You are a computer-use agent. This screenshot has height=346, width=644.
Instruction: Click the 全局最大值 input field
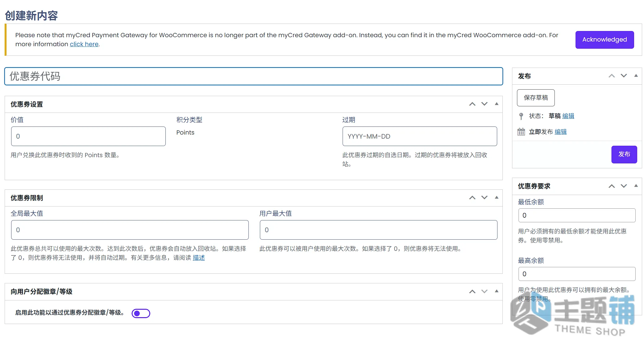(130, 230)
